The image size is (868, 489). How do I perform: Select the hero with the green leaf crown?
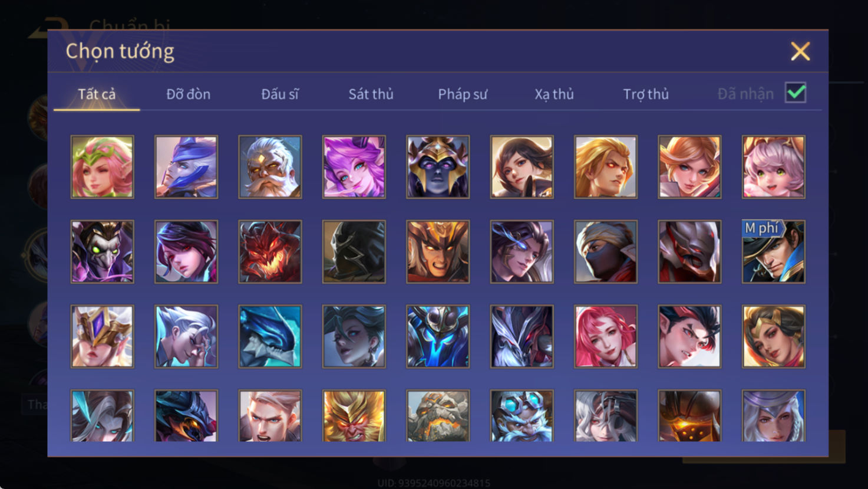click(103, 167)
